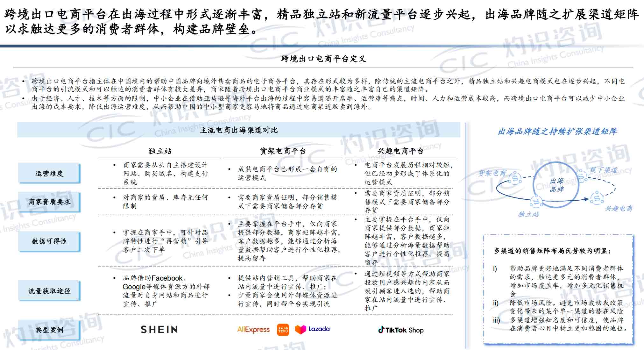Click the cell 少量商家会使用外部媒体资源
644x350 pixels.
(x=287, y=299)
